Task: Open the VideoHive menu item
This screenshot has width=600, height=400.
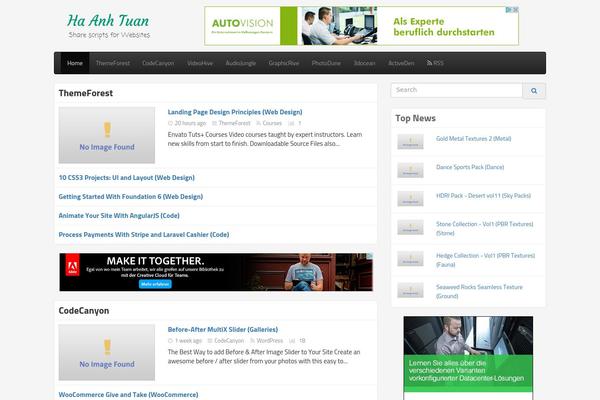Action: pos(200,63)
